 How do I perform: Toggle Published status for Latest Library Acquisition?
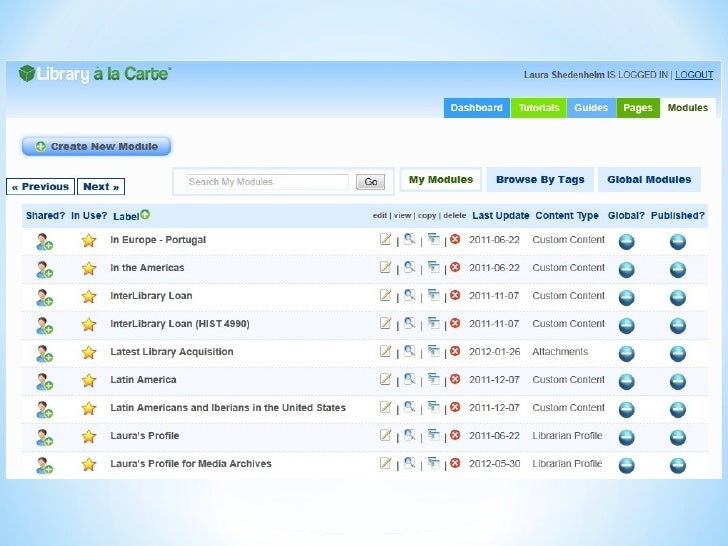click(x=677, y=353)
